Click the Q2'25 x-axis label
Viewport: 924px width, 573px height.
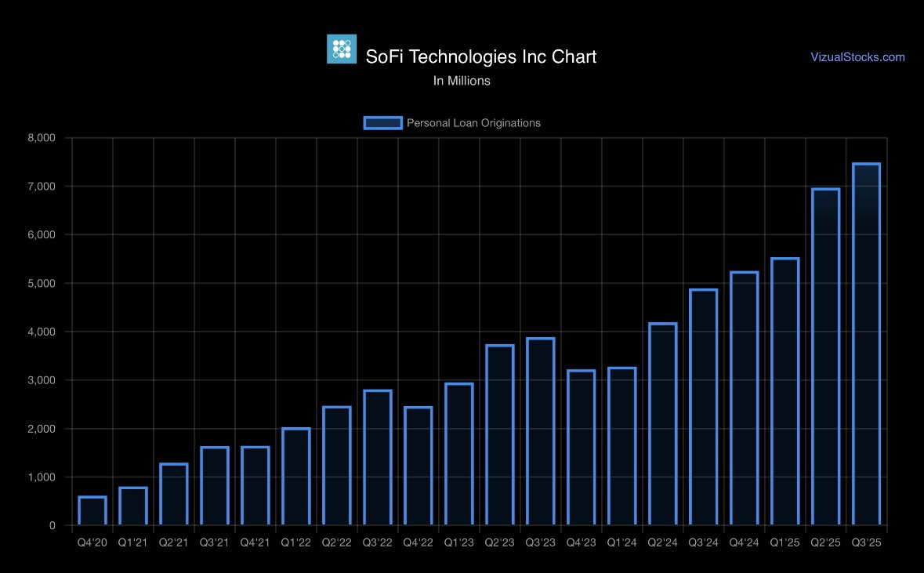[x=825, y=542]
